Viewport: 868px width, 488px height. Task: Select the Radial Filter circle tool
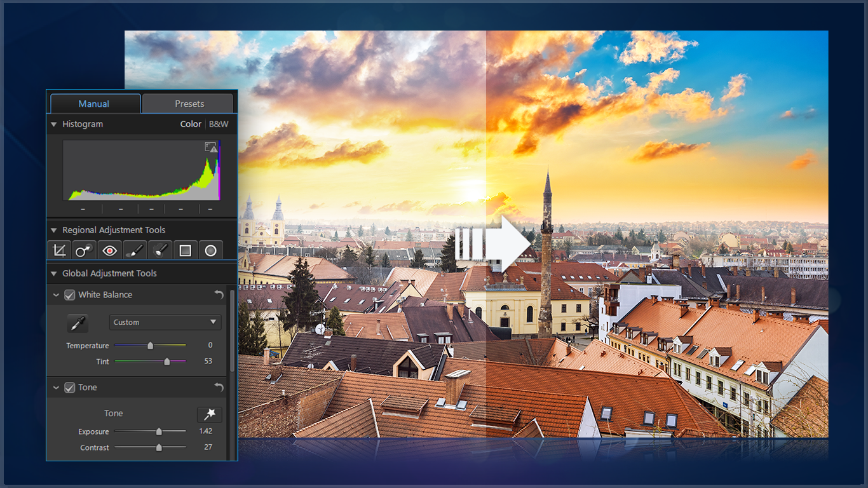210,250
